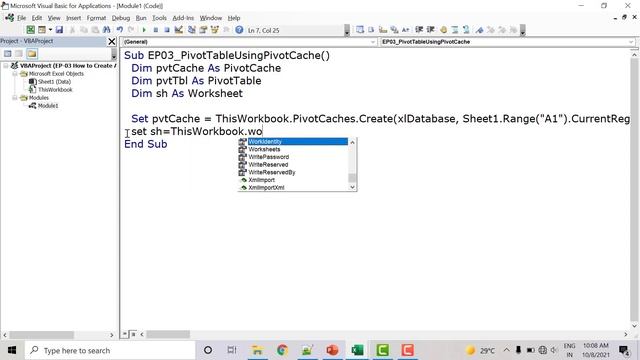This screenshot has width=640, height=360.
Task: Open the Insert menu
Action: click(73, 18)
